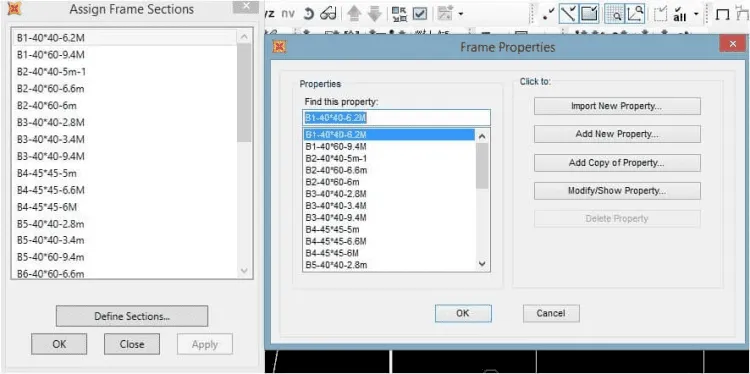The height and width of the screenshot is (374, 750).
Task: Click OK in Frame Properties dialog
Action: [463, 313]
